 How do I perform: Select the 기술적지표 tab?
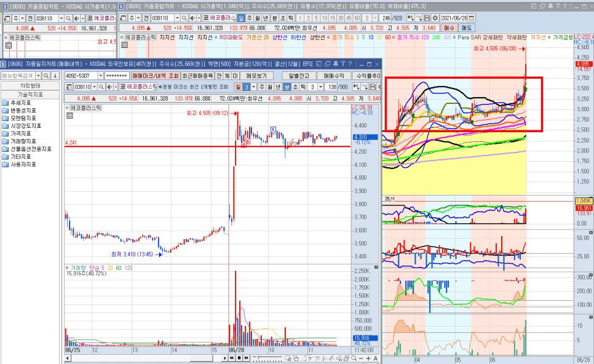click(x=30, y=94)
